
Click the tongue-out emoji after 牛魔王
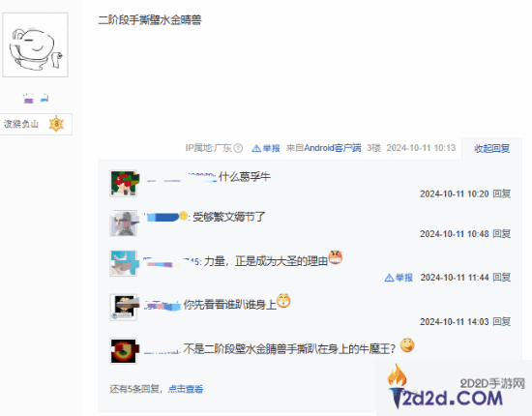[407, 345]
